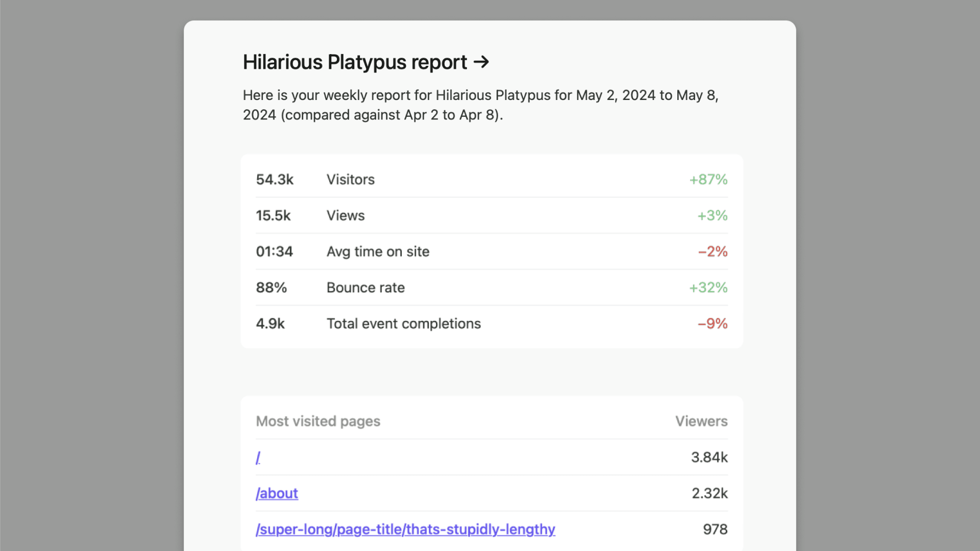Select the Visitors metric row
This screenshot has height=551, width=980.
coord(351,179)
